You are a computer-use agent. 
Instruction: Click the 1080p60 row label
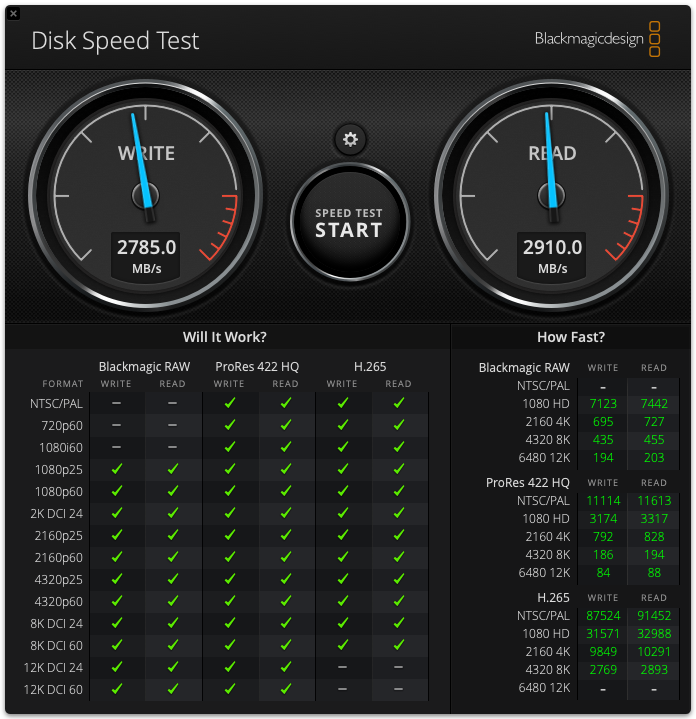click(x=59, y=492)
